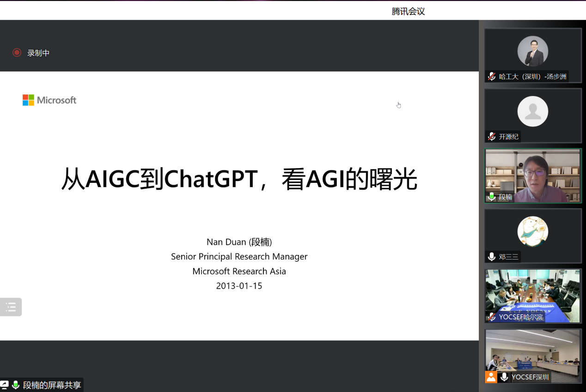The height and width of the screenshot is (392, 586).
Task: Click the 邓三三 name label
Action: point(509,257)
